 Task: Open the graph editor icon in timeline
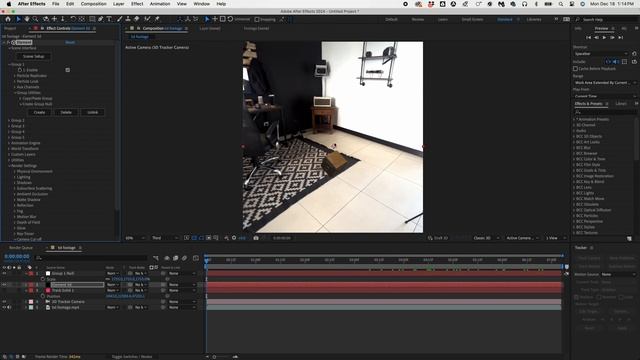196,258
